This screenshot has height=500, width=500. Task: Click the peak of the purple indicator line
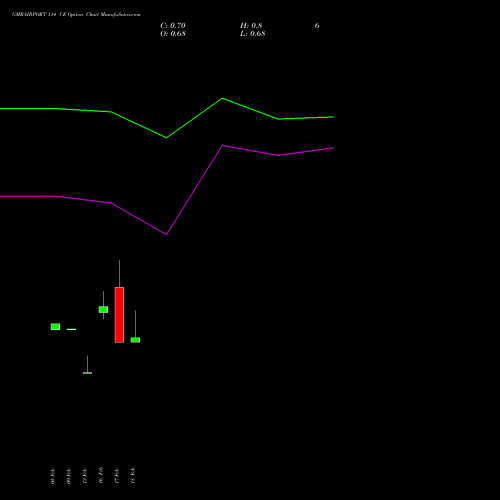[x=223, y=145]
